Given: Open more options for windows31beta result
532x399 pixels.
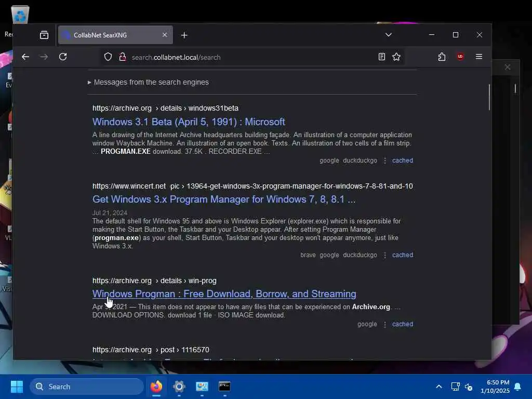Looking at the screenshot, I should click(x=385, y=161).
